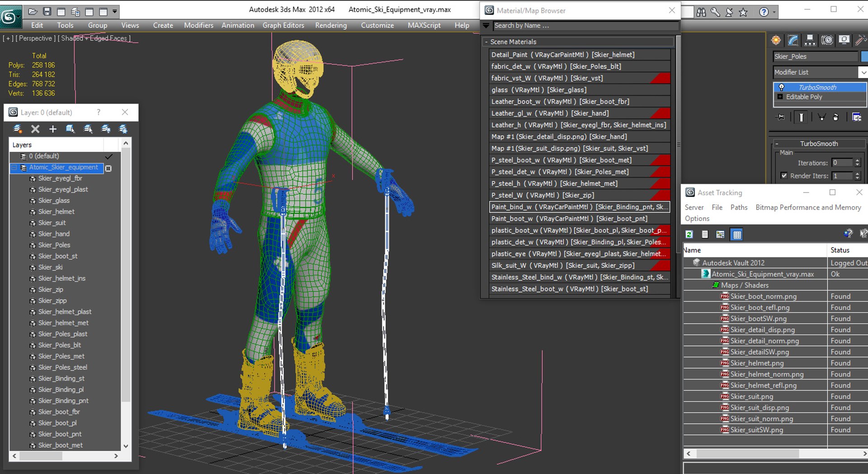Viewport: 868px width, 474px height.
Task: Click the Pin Stack icon below the modifier stack
Action: pyautogui.click(x=781, y=117)
